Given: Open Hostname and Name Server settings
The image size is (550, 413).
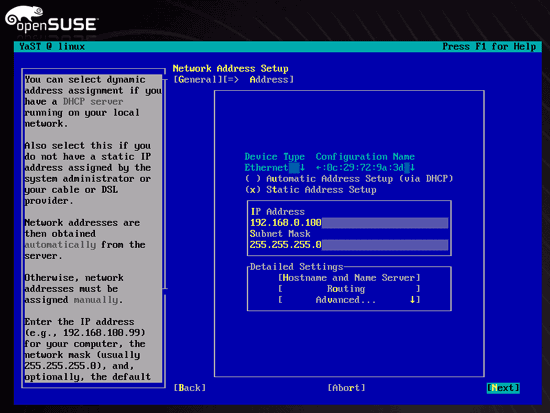Looking at the screenshot, I should (349, 278).
